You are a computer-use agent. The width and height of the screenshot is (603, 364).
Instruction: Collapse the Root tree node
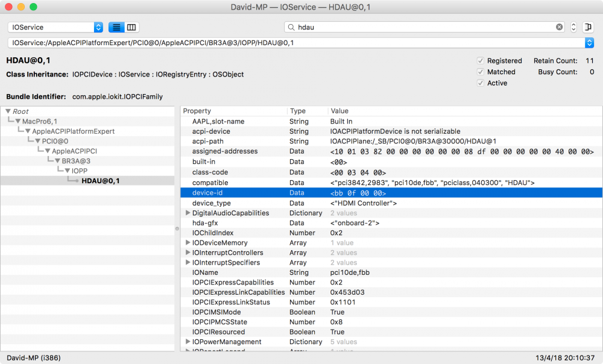tap(8, 111)
